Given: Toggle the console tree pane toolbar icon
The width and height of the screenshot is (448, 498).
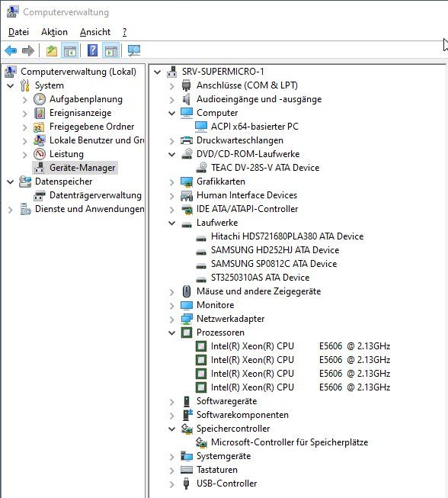Looking at the screenshot, I should click(70, 50).
